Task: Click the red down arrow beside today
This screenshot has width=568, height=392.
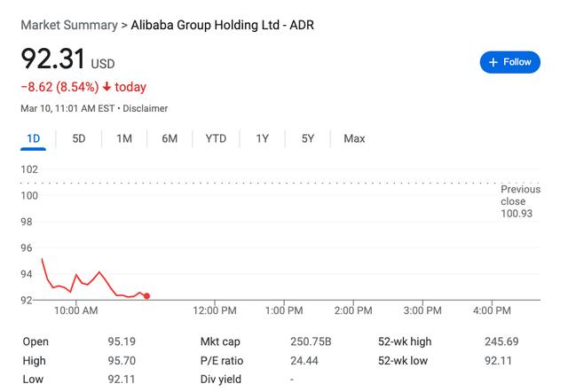Action: [106, 87]
